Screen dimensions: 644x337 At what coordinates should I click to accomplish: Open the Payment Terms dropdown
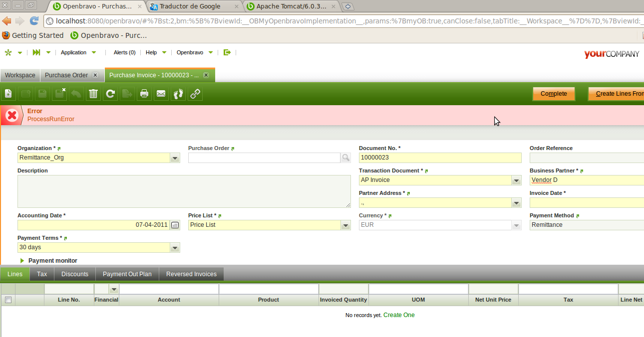tap(175, 247)
